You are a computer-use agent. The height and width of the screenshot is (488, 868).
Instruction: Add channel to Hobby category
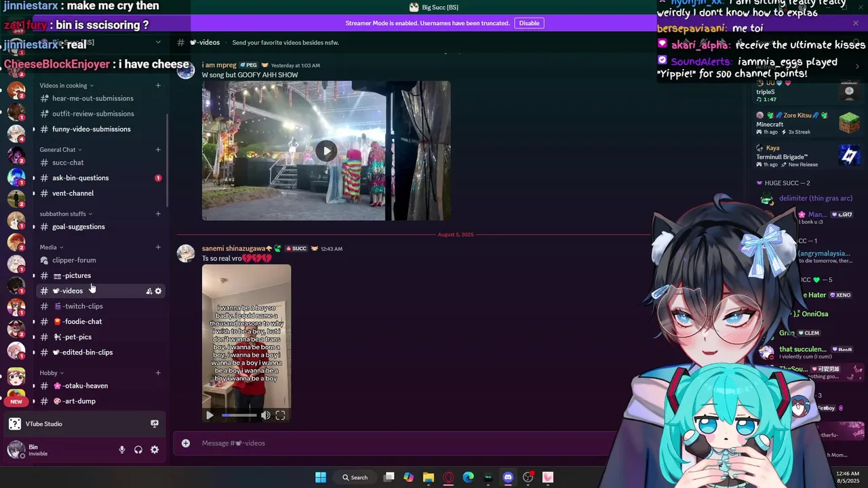[x=158, y=373]
